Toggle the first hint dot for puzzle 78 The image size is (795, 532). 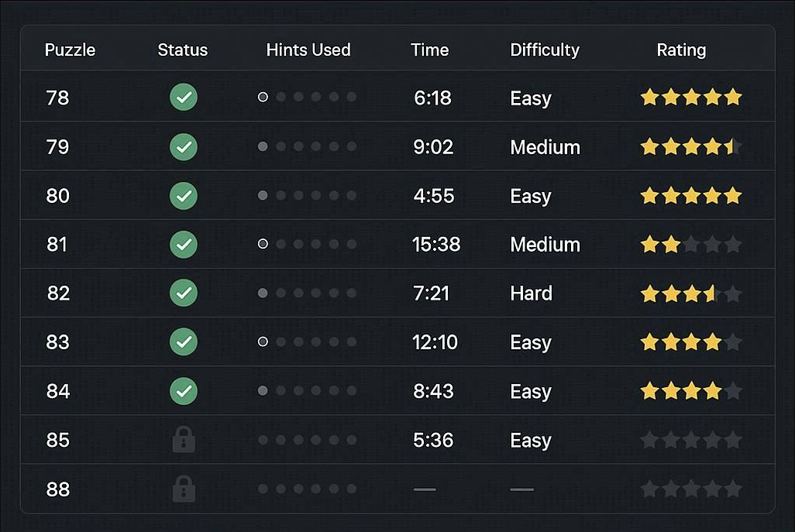coord(263,97)
